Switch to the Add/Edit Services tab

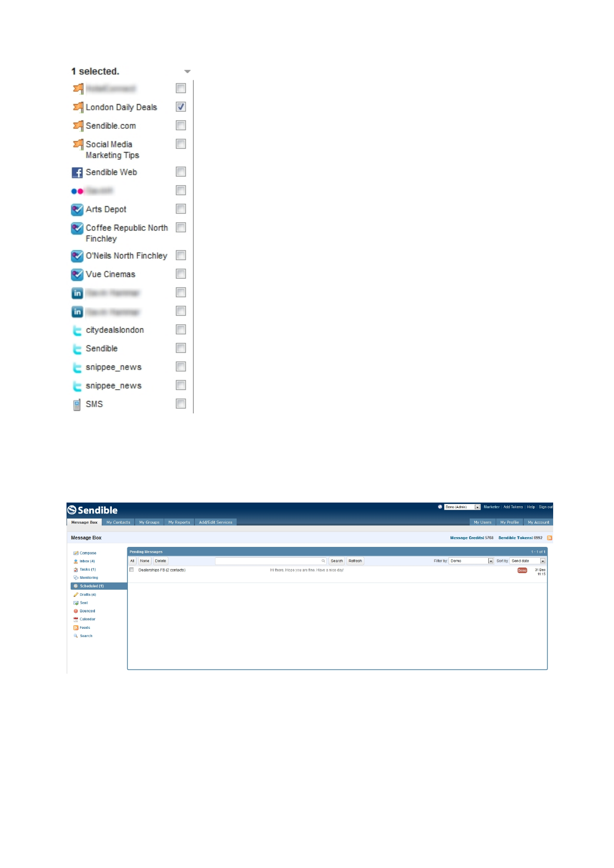tap(216, 522)
